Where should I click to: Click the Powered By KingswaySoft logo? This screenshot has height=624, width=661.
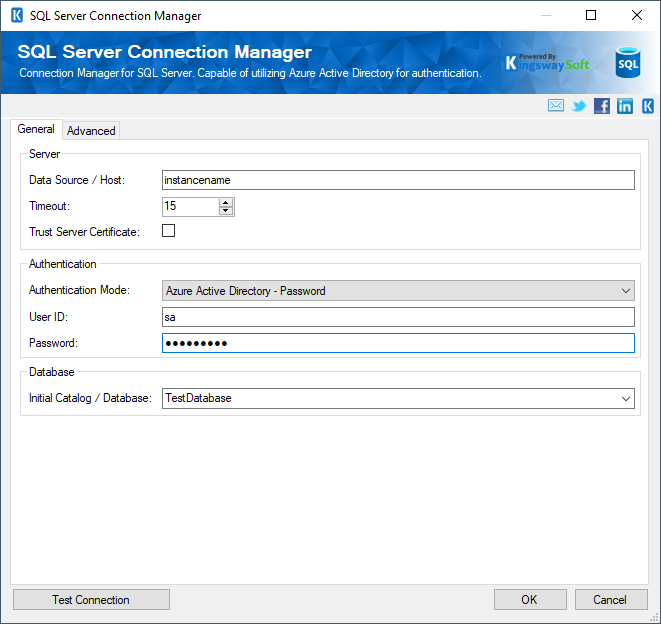click(x=547, y=64)
